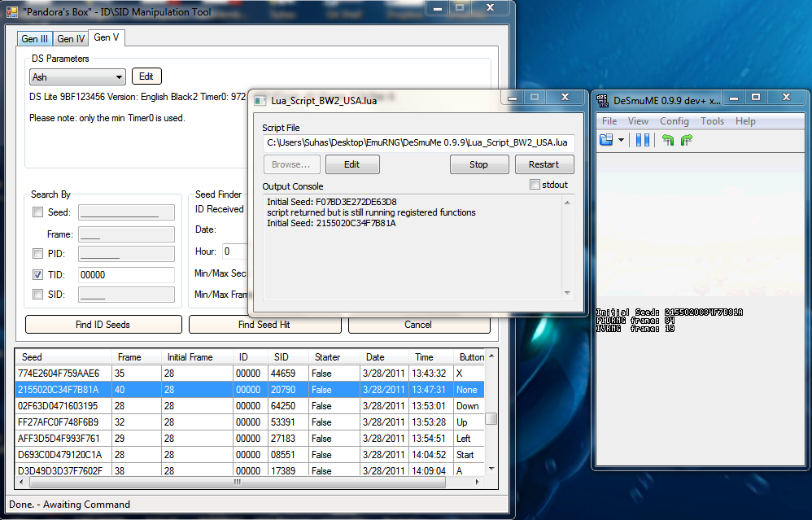Click Find Seed Hit button

coord(264,324)
